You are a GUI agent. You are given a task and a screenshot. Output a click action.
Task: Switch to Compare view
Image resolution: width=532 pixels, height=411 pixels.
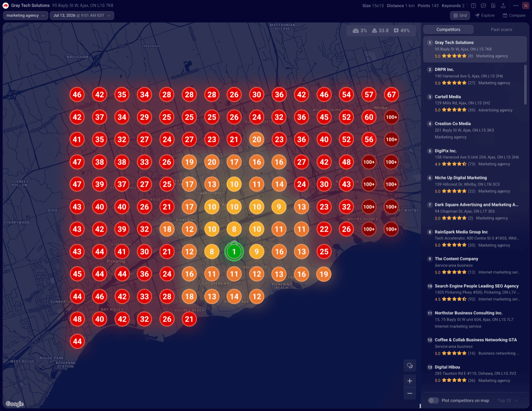[x=514, y=15]
